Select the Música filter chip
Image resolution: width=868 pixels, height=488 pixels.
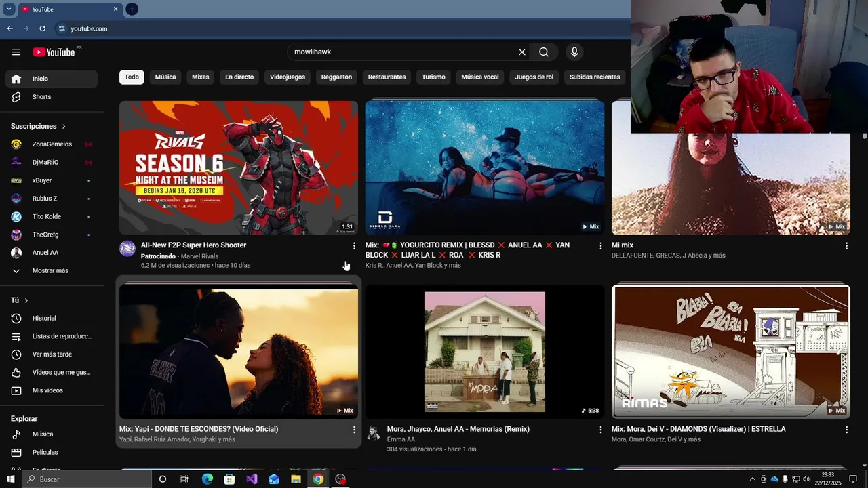pos(165,77)
